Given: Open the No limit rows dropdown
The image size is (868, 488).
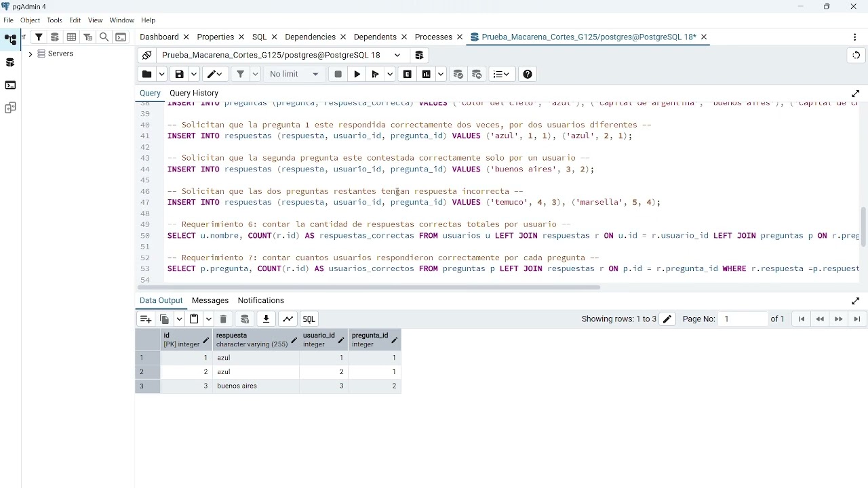Looking at the screenshot, I should pyautogui.click(x=295, y=75).
